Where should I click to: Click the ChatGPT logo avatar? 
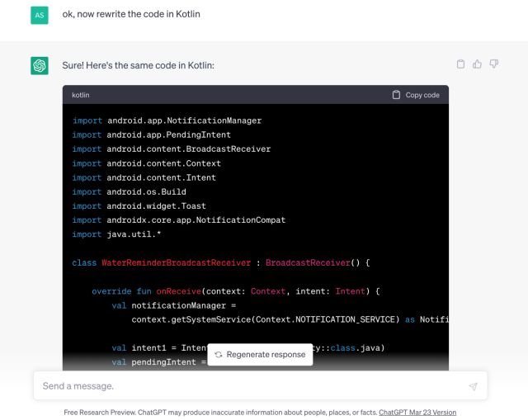[40, 66]
